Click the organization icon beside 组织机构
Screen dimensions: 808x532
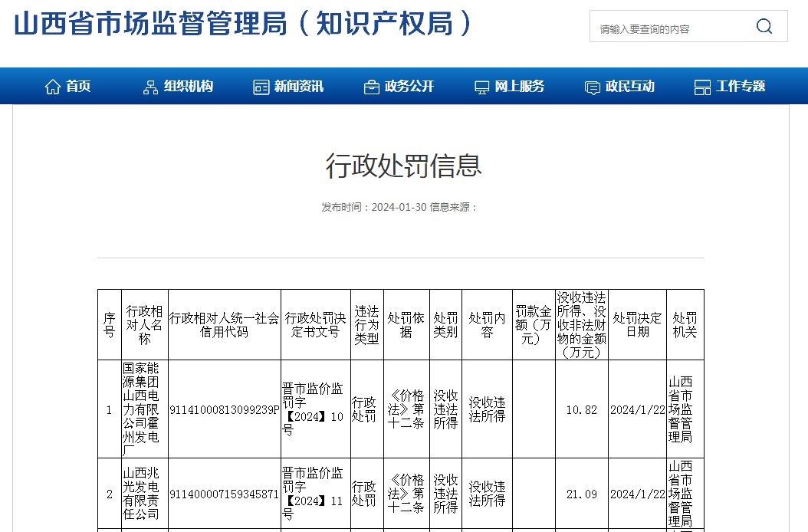click(150, 87)
